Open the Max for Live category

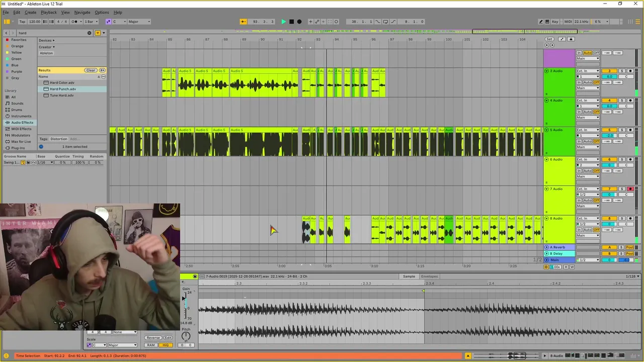[x=21, y=141]
